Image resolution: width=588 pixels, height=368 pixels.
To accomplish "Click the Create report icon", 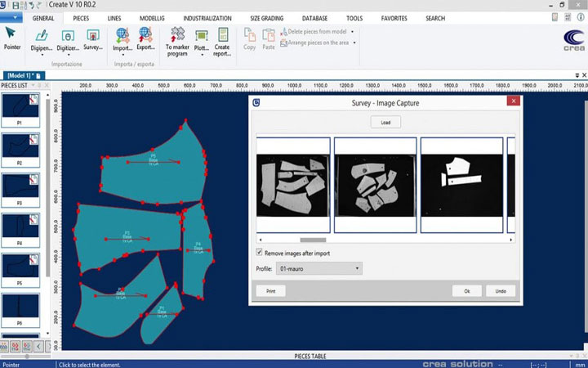I will click(x=221, y=35).
